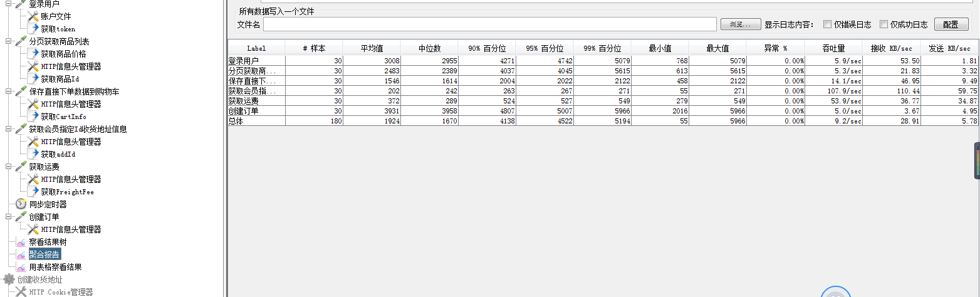The image size is (980, 297).
Task: Click the total samples cell 180
Action: (314, 121)
